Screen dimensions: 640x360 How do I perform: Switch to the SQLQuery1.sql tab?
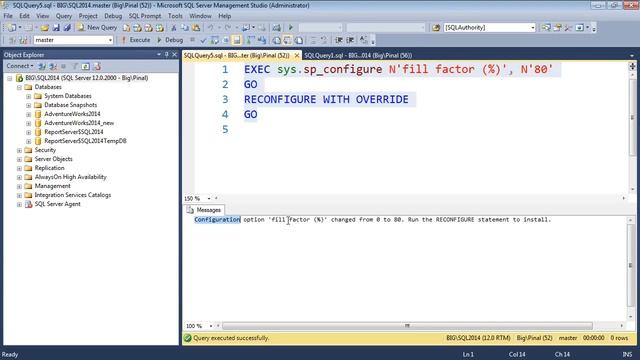pyautogui.click(x=358, y=55)
